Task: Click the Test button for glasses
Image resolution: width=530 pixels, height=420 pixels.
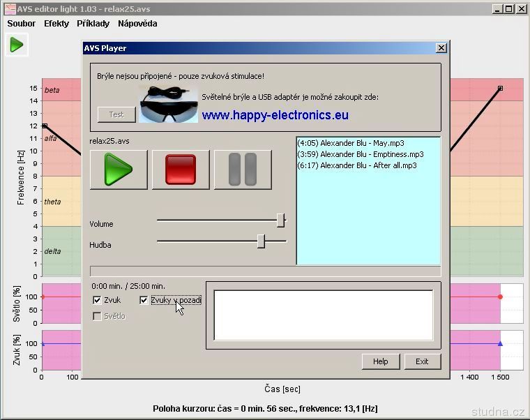Action: 116,114
